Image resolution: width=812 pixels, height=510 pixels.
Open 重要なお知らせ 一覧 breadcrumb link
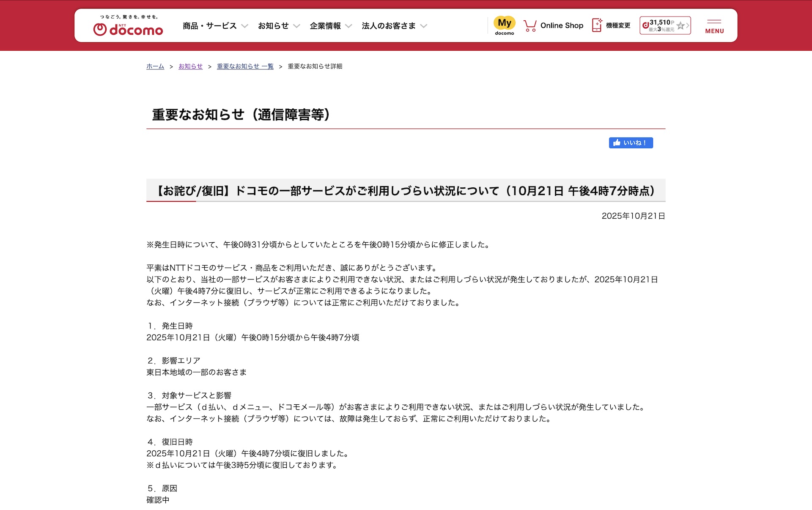point(245,66)
